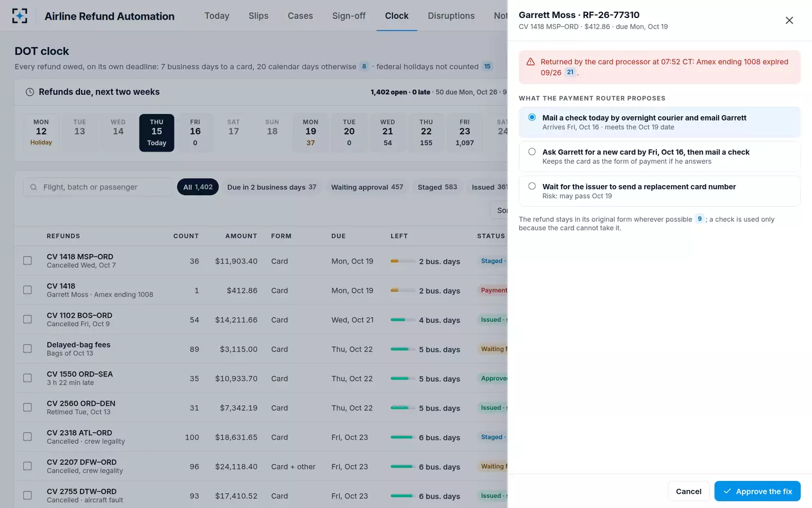Select Fri 23 with 1,097 due
The height and width of the screenshot is (508, 812).
465,133
